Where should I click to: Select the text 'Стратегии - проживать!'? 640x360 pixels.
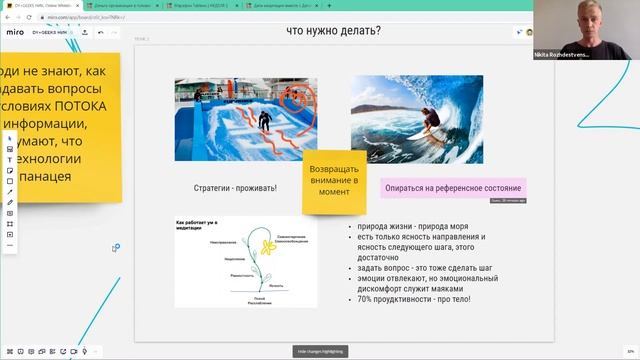pyautogui.click(x=235, y=188)
